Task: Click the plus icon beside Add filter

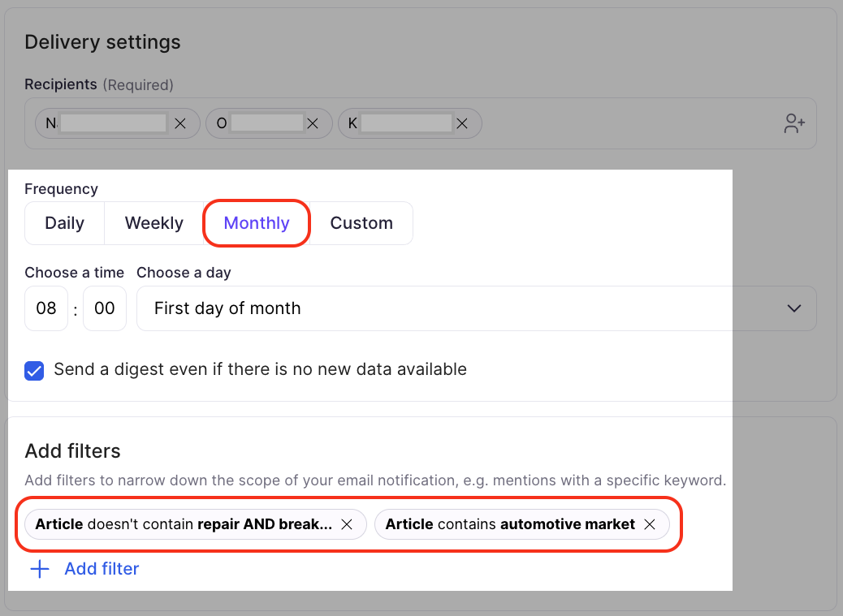Action: (39, 569)
